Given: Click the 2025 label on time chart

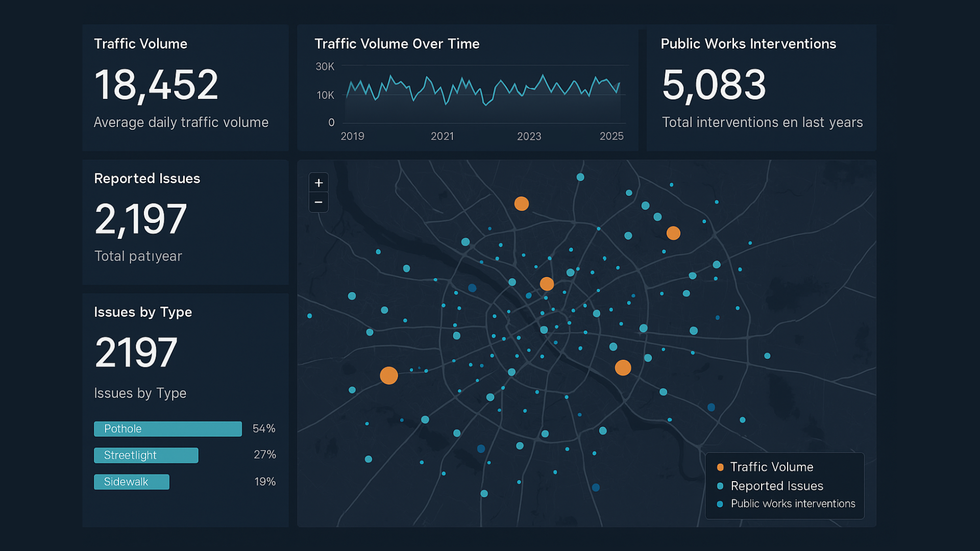Looking at the screenshot, I should tap(611, 136).
